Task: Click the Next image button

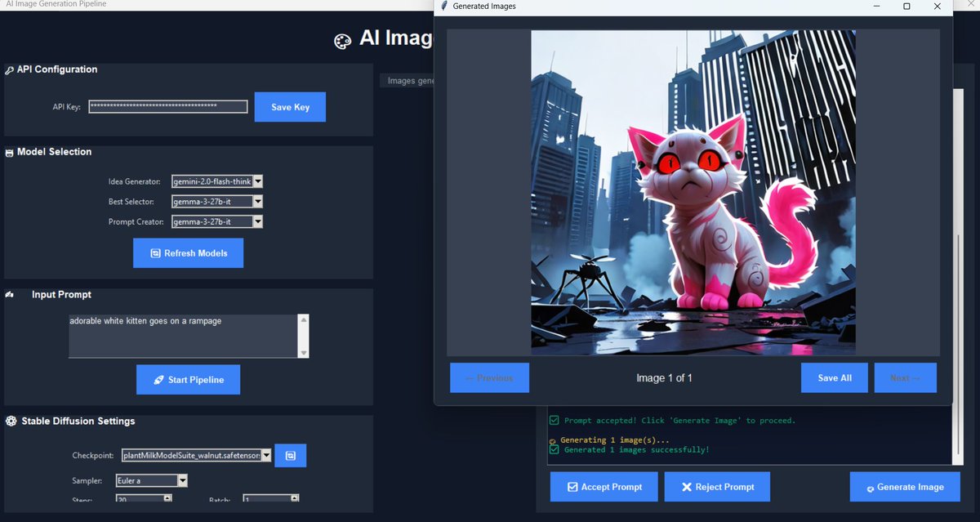Action: [905, 378]
